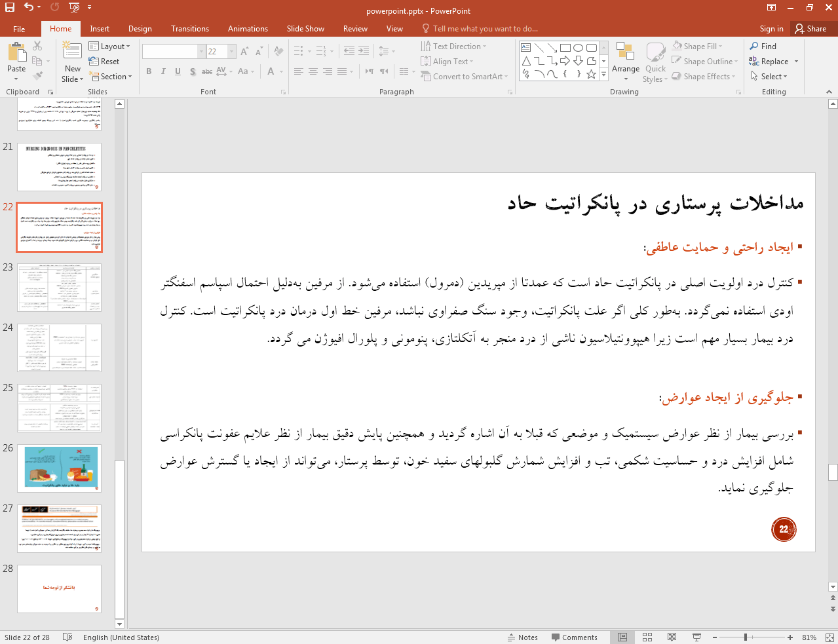Click the Quick Styles icon

click(x=655, y=52)
